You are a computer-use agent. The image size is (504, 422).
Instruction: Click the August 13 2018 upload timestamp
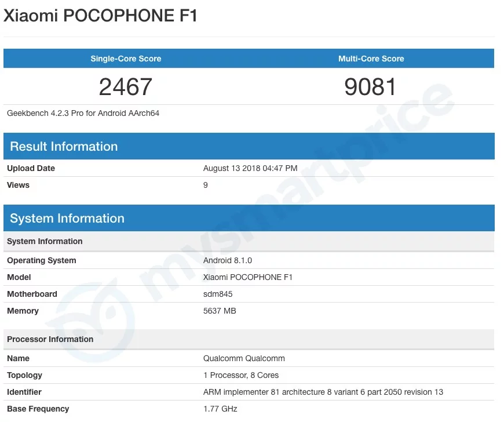coord(250,168)
